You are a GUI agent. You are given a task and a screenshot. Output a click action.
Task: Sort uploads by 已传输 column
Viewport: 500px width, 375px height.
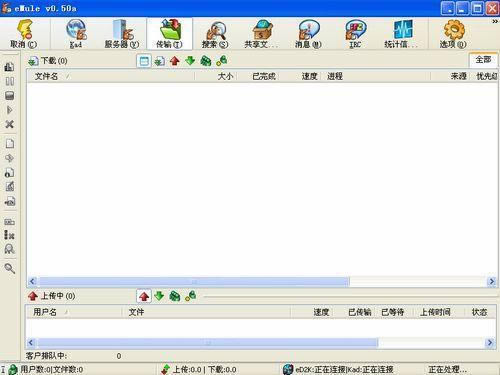(355, 312)
